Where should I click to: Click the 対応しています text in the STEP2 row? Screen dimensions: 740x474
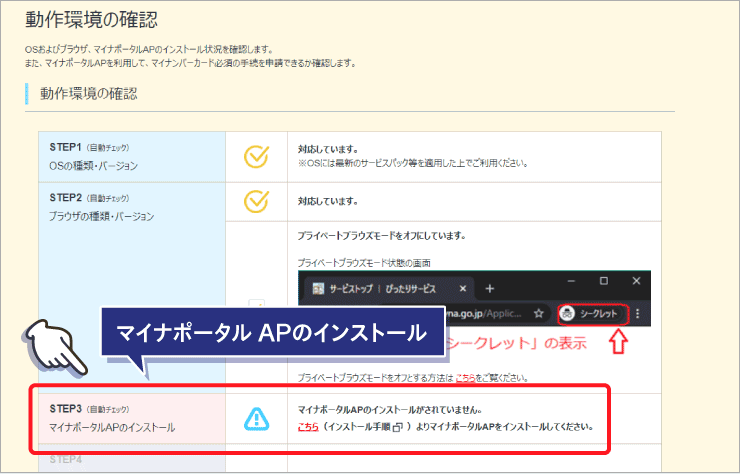pyautogui.click(x=328, y=201)
